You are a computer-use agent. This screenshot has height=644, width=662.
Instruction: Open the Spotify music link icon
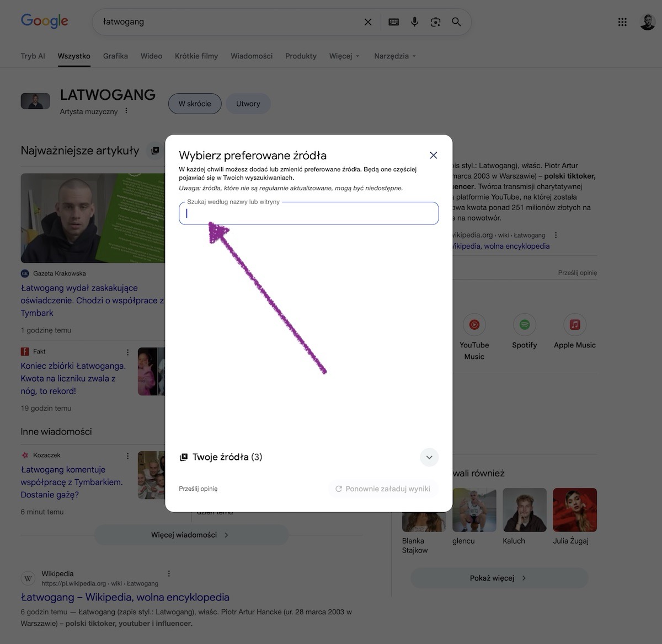click(x=524, y=325)
